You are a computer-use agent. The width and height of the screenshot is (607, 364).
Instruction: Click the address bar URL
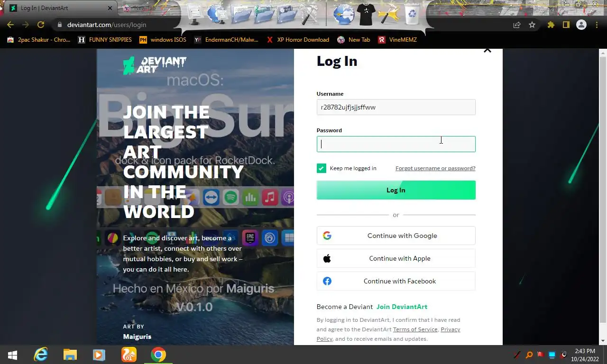[x=107, y=25]
